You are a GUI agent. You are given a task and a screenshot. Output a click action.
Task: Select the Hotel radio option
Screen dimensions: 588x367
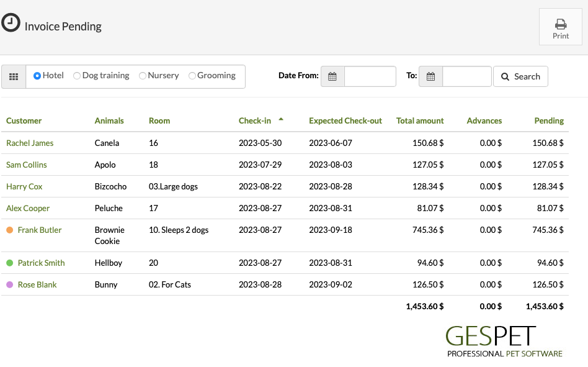click(37, 76)
